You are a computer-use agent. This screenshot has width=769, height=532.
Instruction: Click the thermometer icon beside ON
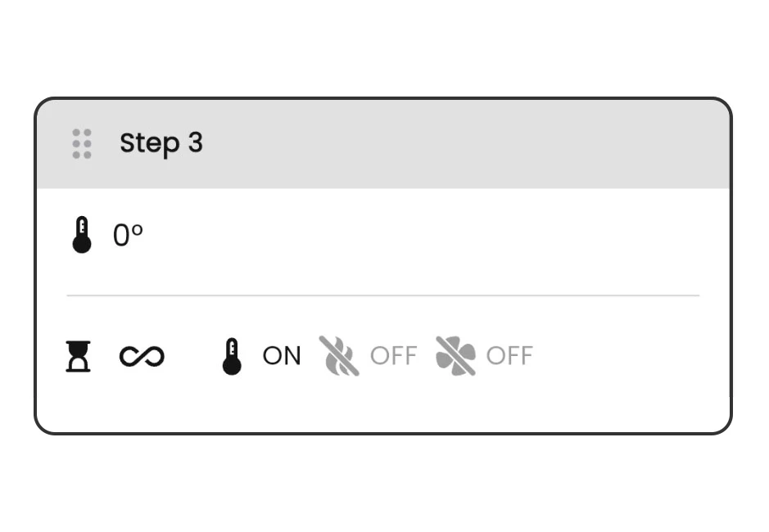(232, 357)
